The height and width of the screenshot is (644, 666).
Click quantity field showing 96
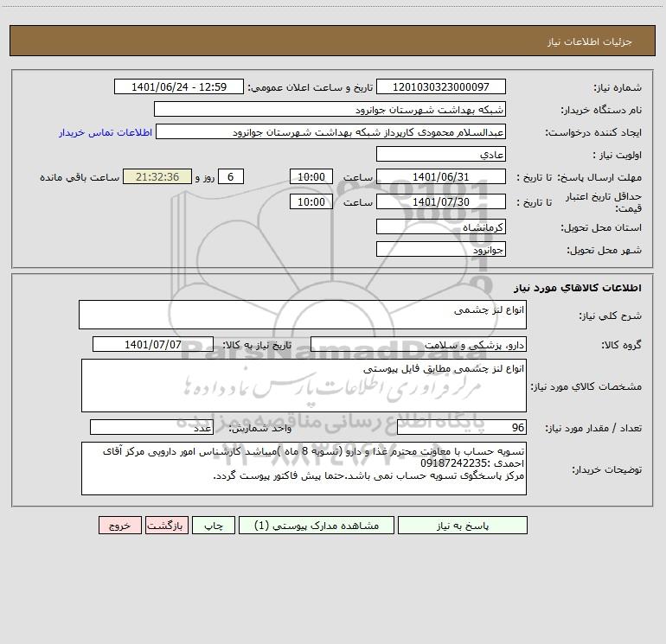tap(462, 427)
